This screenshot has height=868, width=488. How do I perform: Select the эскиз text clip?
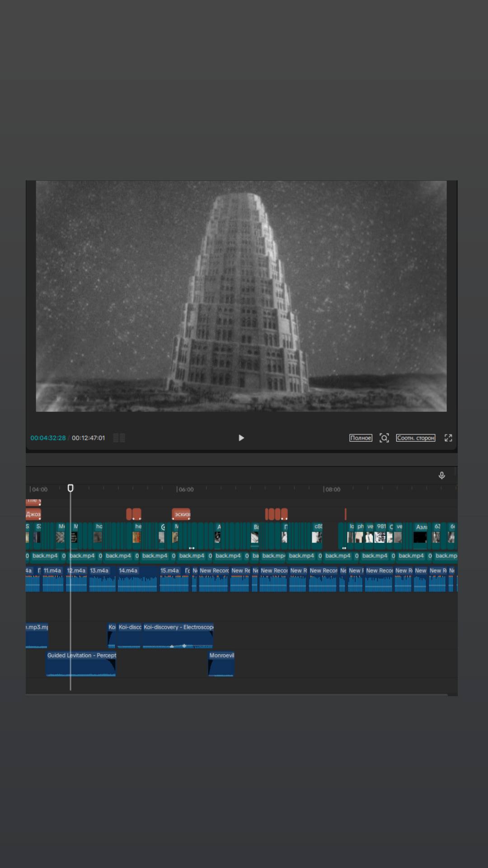[181, 514]
